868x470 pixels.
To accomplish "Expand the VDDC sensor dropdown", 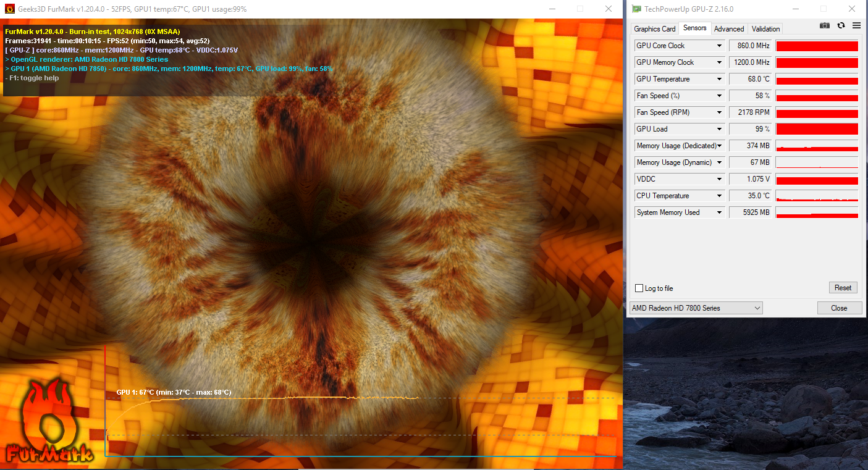I will [719, 179].
